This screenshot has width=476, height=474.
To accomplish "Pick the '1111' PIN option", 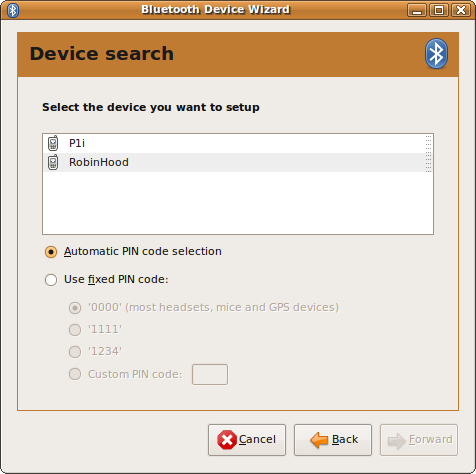I will (x=75, y=330).
